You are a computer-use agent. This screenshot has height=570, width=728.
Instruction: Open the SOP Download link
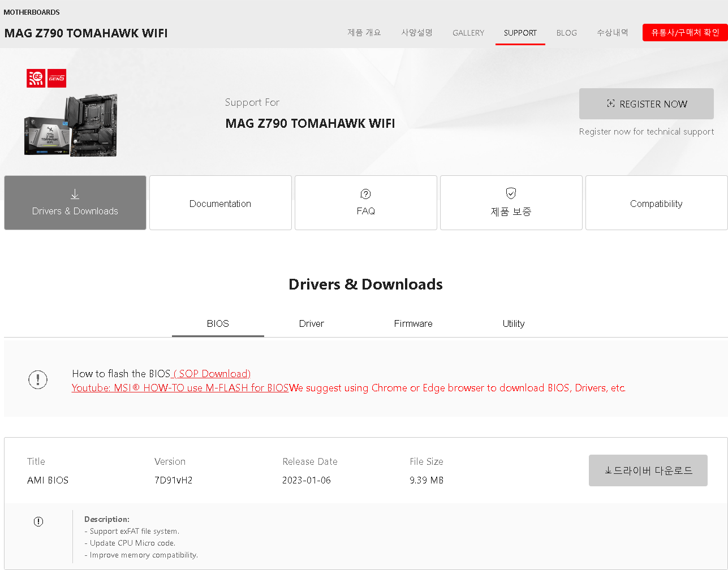tap(211, 374)
